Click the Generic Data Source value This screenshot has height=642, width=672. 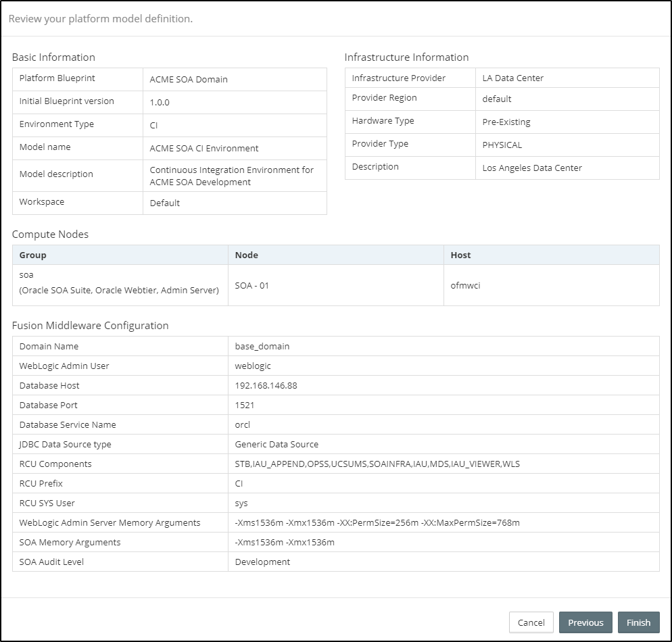click(277, 444)
